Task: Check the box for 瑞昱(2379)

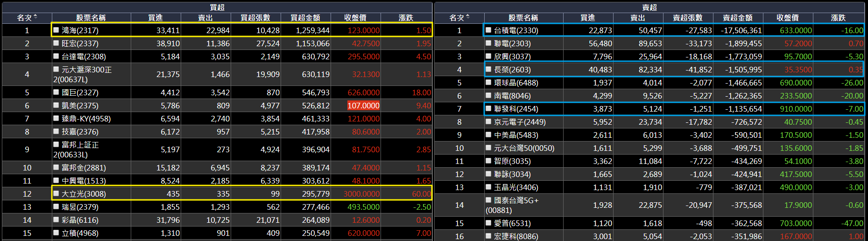Action: click(56, 206)
